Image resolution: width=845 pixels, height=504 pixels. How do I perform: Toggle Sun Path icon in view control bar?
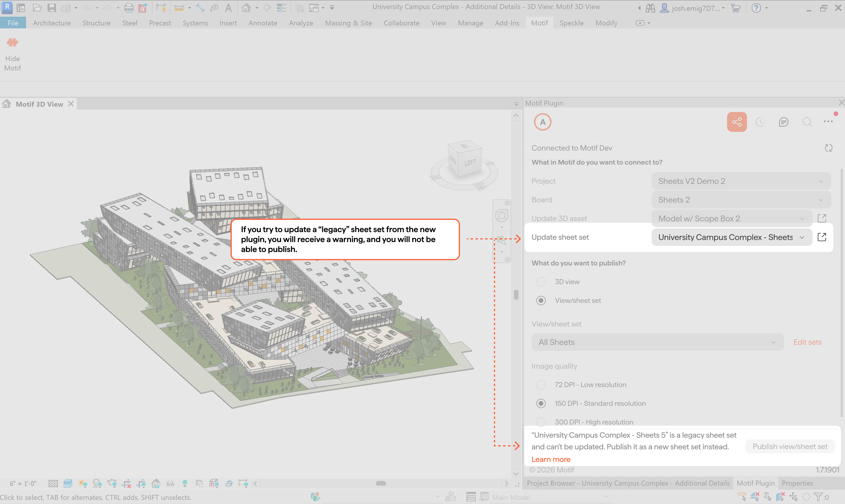click(83, 483)
